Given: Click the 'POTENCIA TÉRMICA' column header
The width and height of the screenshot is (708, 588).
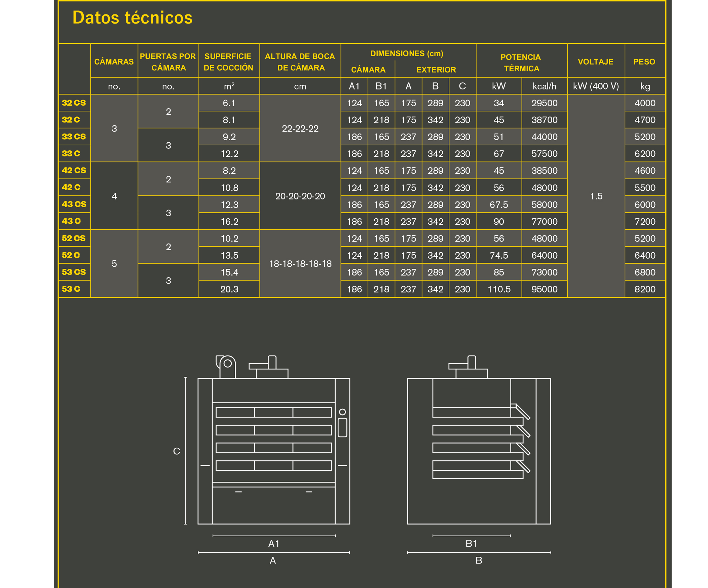Looking at the screenshot, I should (521, 63).
